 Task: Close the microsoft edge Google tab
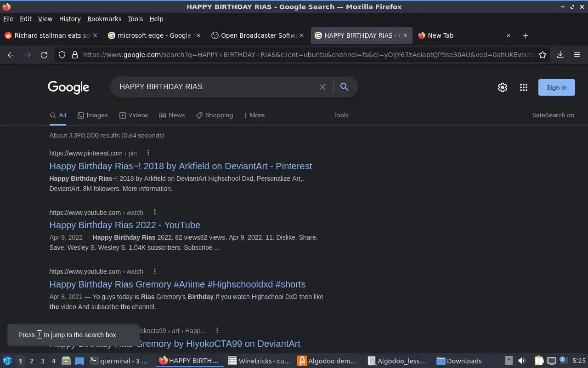pos(198,35)
